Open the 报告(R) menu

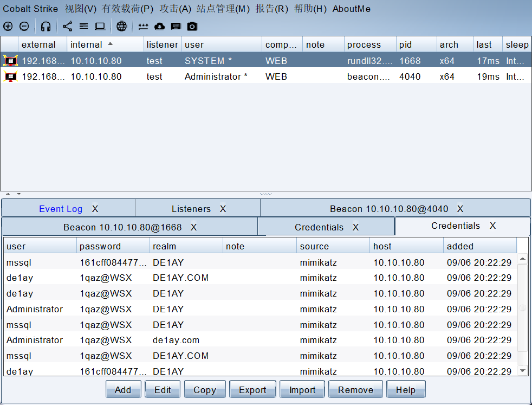[271, 9]
